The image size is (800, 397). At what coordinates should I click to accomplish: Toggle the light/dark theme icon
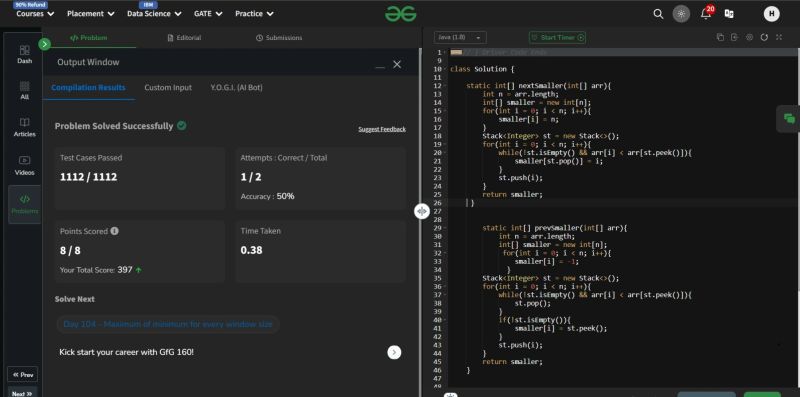coord(681,14)
